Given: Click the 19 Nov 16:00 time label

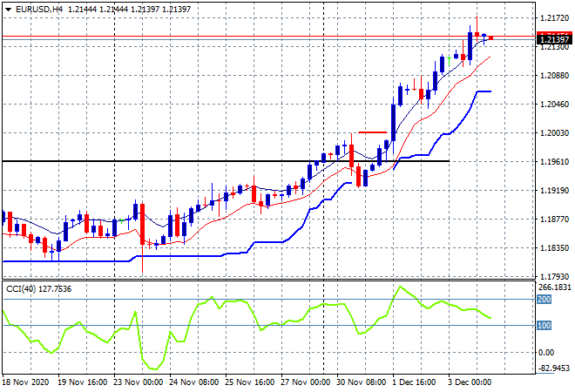Looking at the screenshot, I should pyautogui.click(x=83, y=382).
